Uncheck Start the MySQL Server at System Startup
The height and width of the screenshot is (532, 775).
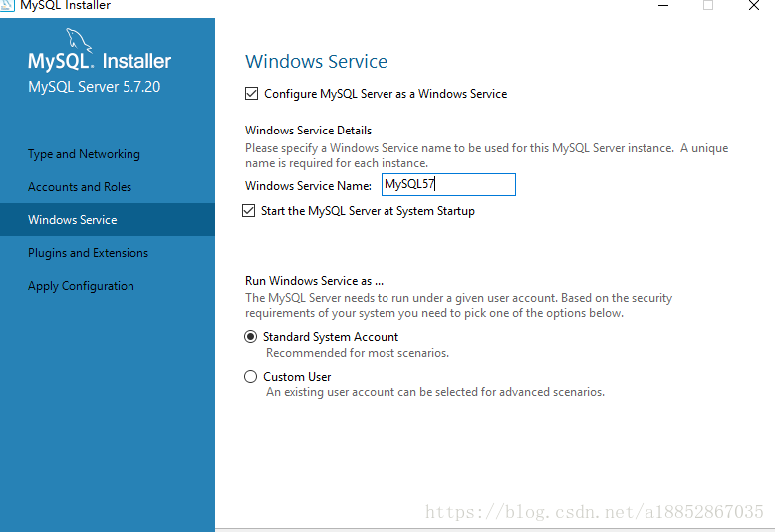click(x=248, y=210)
